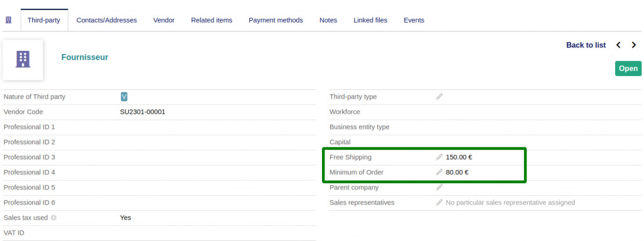Click the Vendor Code label
Viewport: 644px width, 241px height.
tap(23, 112)
